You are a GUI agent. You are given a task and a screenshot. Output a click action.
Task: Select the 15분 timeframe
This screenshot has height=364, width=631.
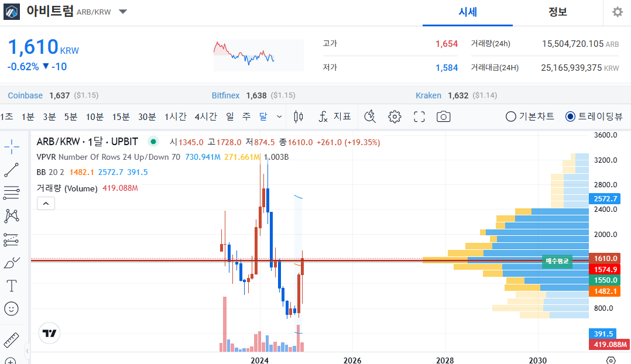121,116
